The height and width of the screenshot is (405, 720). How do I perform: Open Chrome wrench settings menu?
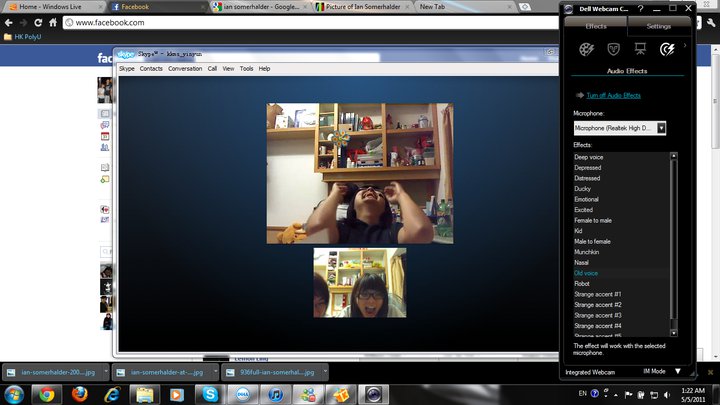click(x=711, y=22)
